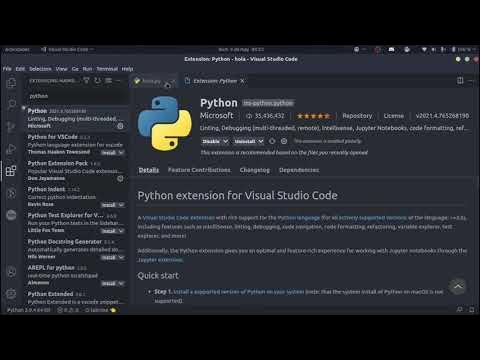This screenshot has height=360, width=480.
Task: Open the Discord tray icon in the top bar
Action: coord(392,49)
